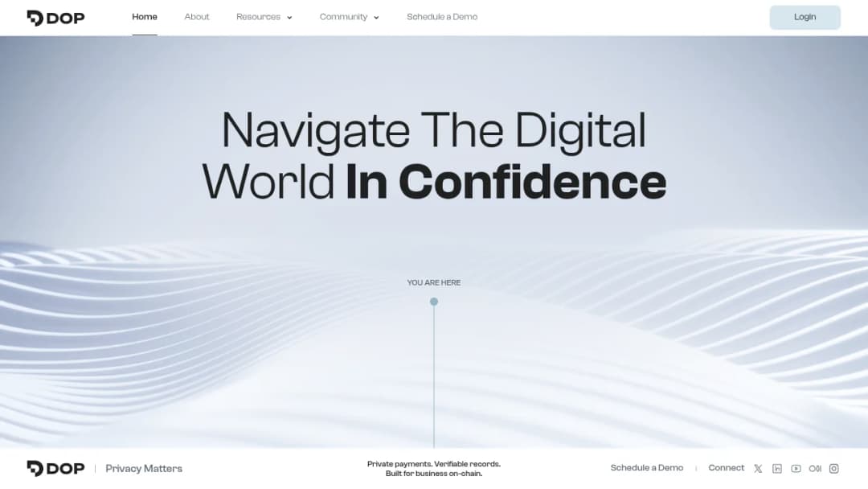Click the "Navigate The Digital World In Confidence" headline
The image size is (868, 489).
[434, 155]
